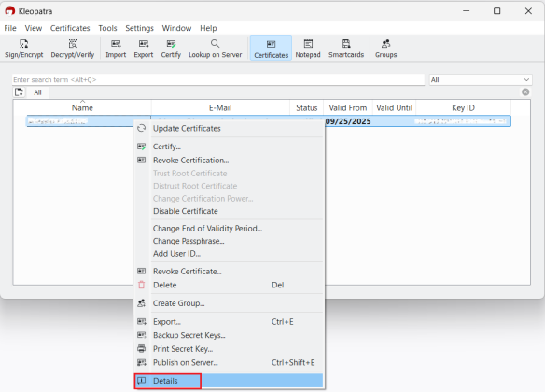Choose Create Group... menu entry
Image resolution: width=545 pixels, height=392 pixels.
[230, 303]
